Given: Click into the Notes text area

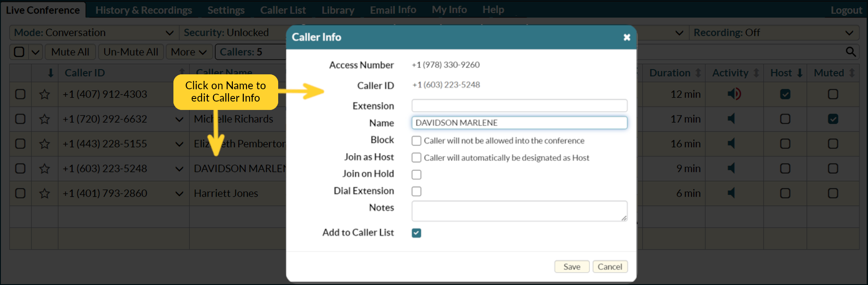Looking at the screenshot, I should 519,211.
